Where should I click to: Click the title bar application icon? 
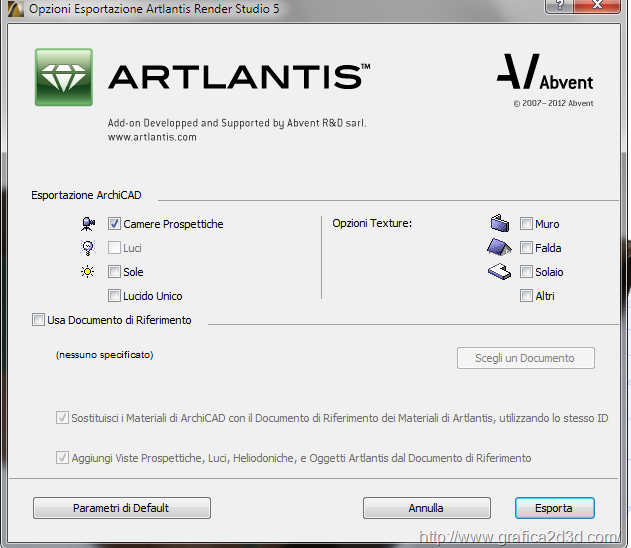(14, 9)
